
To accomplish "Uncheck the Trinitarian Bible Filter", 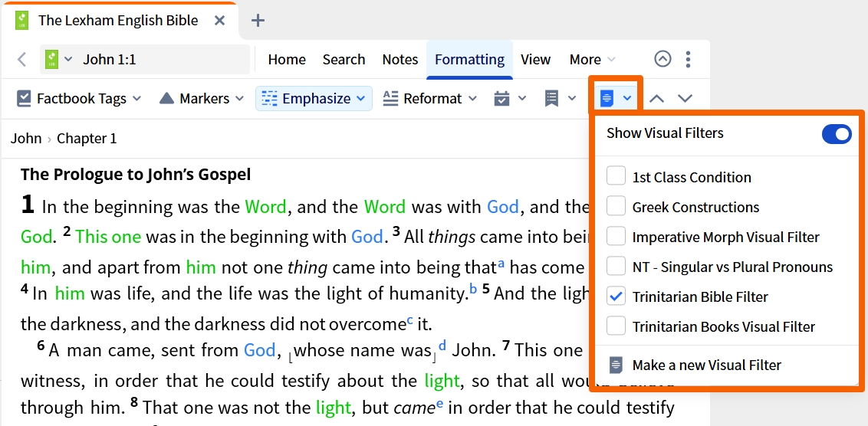I will click(x=616, y=296).
